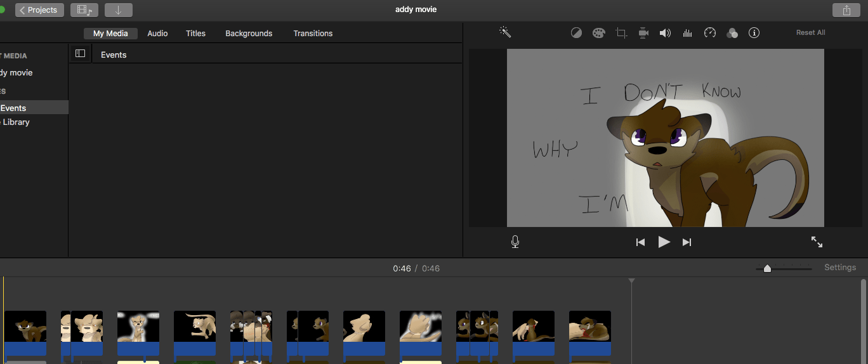Image resolution: width=868 pixels, height=364 pixels.
Task: Open the stabilization camera tool
Action: [x=643, y=33]
